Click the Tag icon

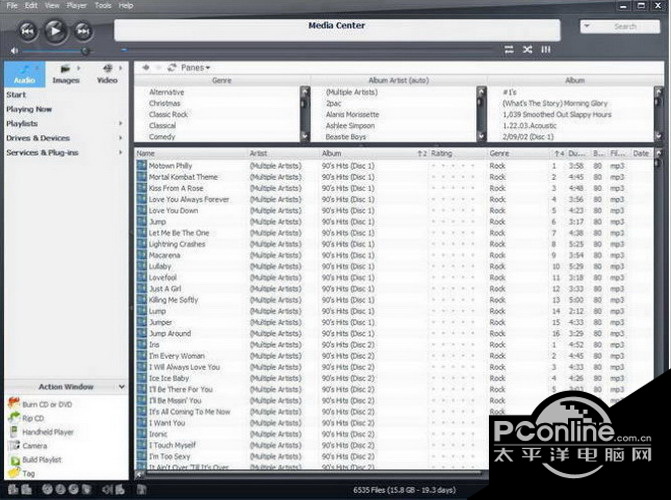[x=14, y=473]
